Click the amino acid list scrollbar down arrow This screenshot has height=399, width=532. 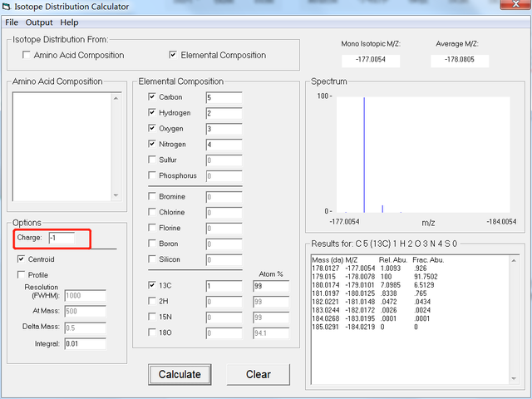tap(116, 196)
